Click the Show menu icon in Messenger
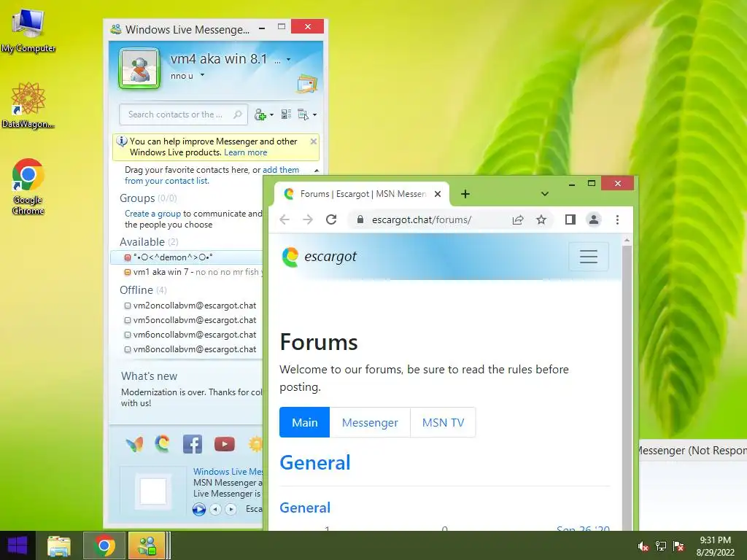Screen dimensions: 747x560 click(x=303, y=114)
